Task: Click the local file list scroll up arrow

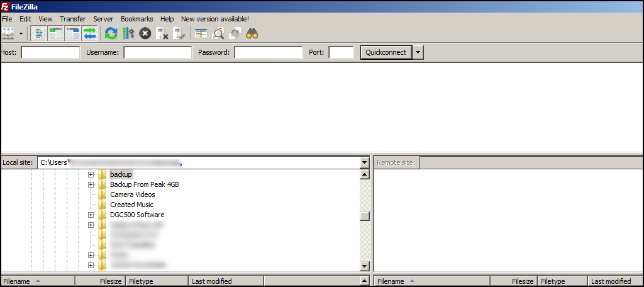Action: pos(365,281)
